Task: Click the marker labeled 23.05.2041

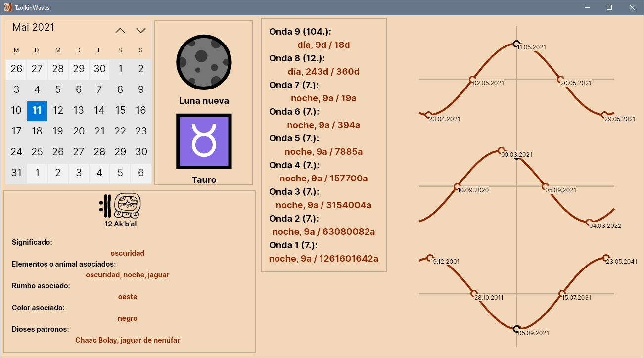Action: pyautogui.click(x=604, y=257)
